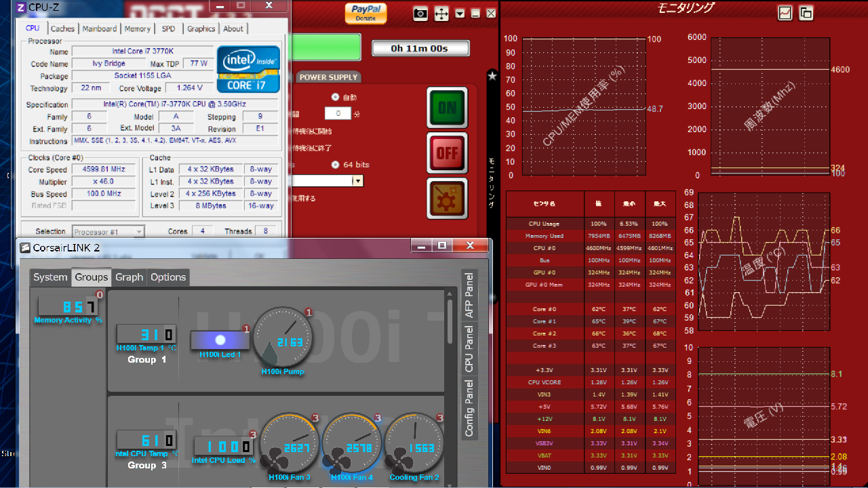Switch to POWER SUPPLY tab in OCCT
Image resolution: width=868 pixels, height=488 pixels.
[328, 77]
